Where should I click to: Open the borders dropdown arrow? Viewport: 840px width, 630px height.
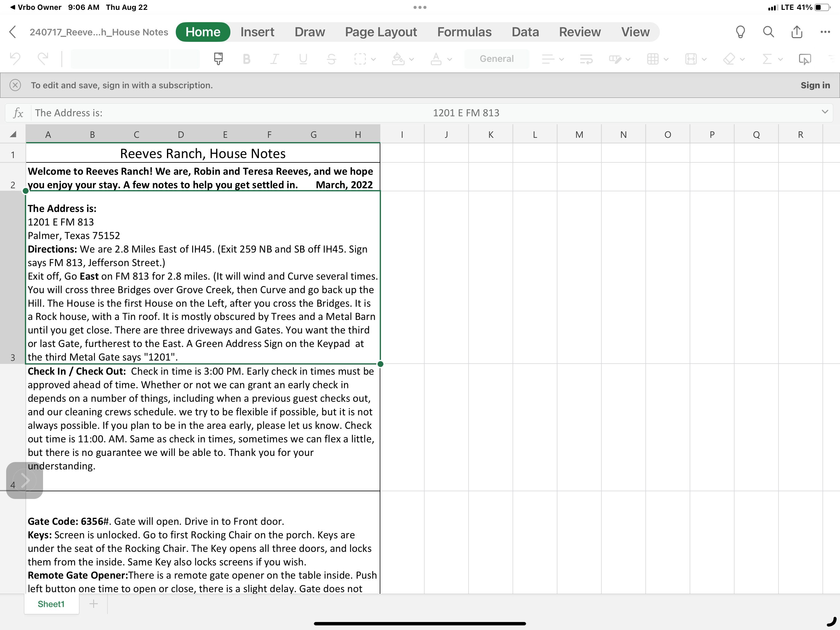click(374, 59)
